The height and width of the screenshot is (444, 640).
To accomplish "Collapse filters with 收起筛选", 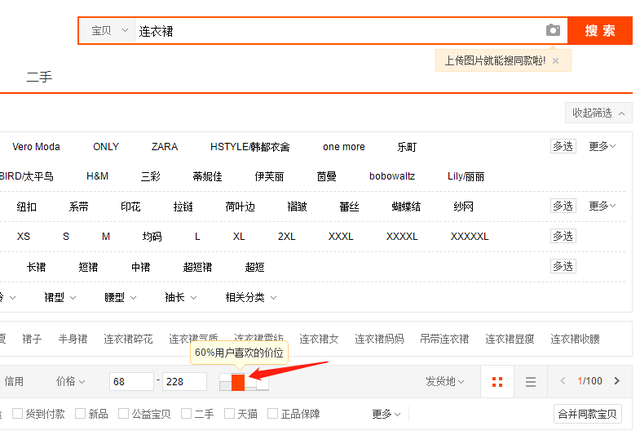I will coord(598,113).
